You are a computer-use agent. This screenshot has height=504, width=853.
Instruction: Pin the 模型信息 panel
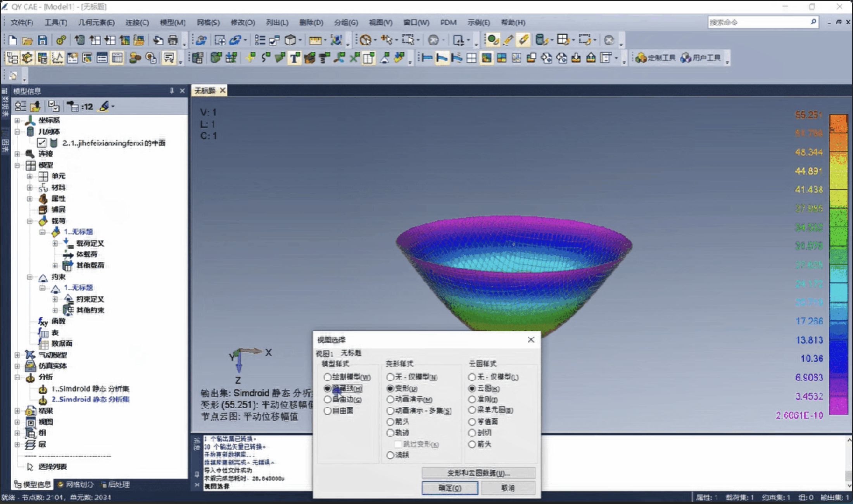pos(172,91)
